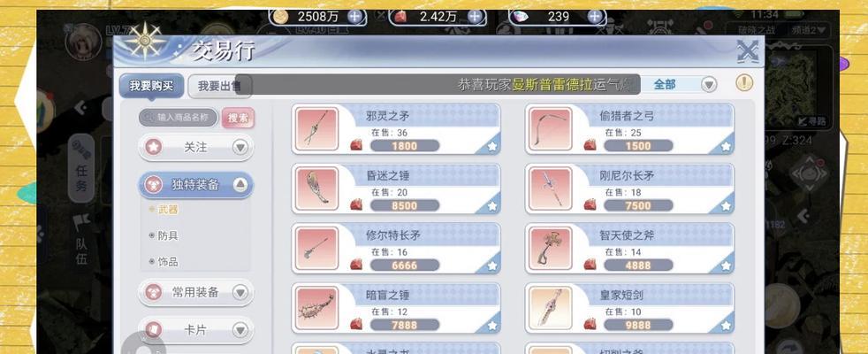868x354 pixels.
Task: Open the 全部 filter dropdown
Action: 709,85
